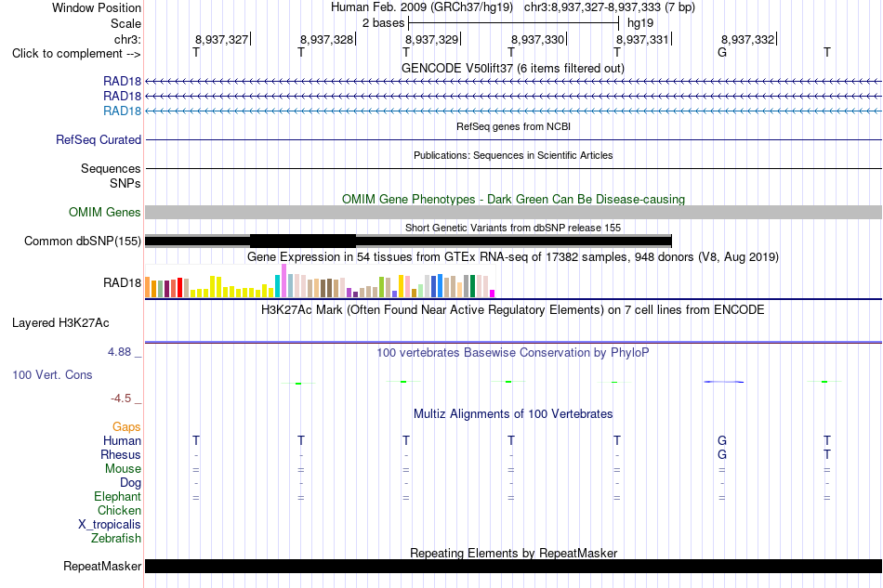Click RAD18 label beside GTEx bar chart

tap(122, 282)
